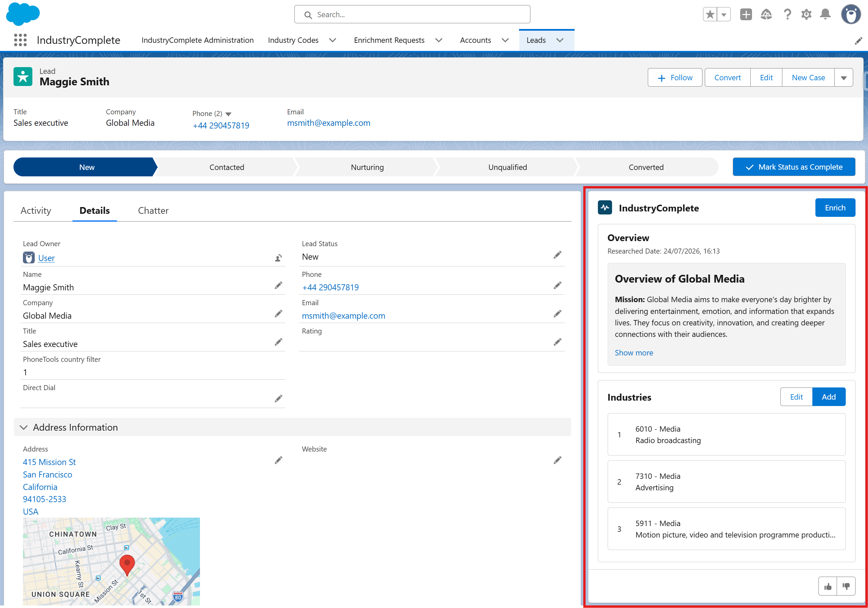Click the header email msmith@example.com

coord(328,123)
